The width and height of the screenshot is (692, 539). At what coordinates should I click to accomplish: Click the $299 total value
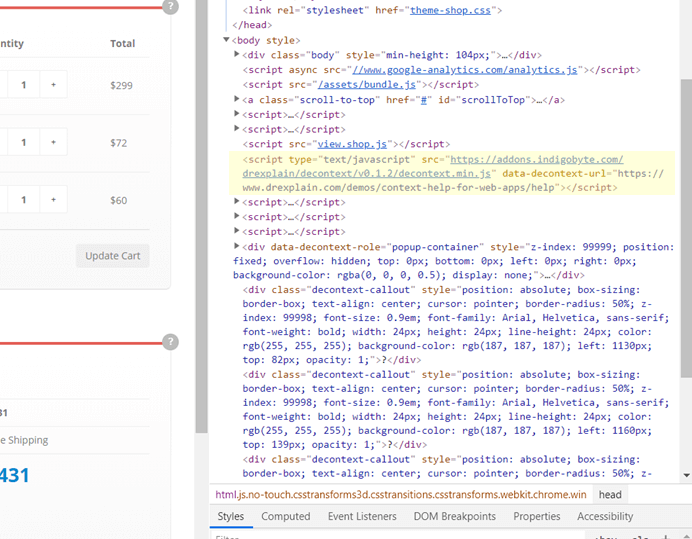tap(121, 85)
